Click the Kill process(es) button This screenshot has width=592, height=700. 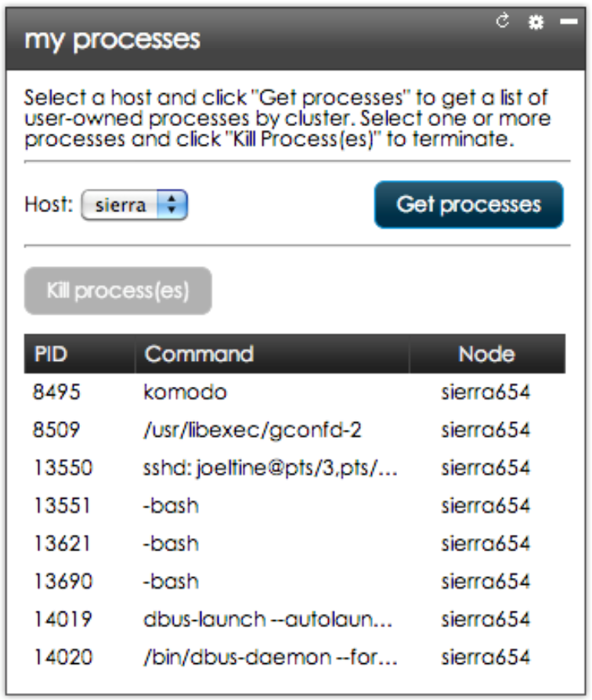(x=118, y=290)
